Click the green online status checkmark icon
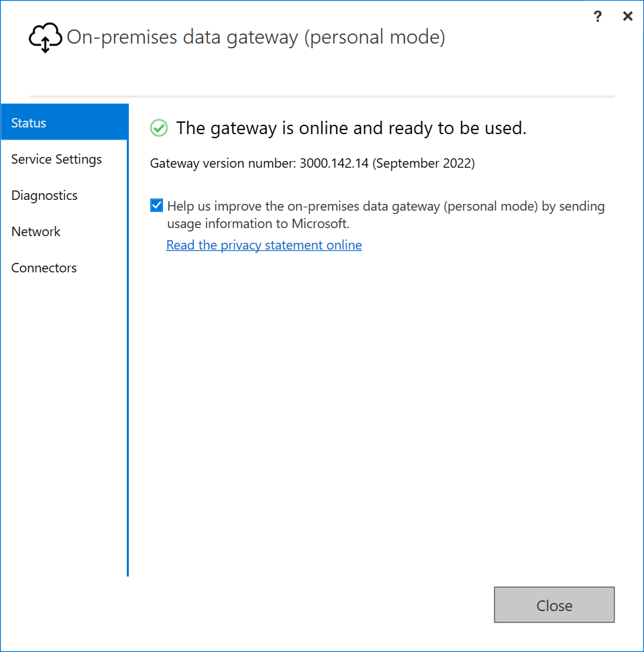Viewport: 644px width, 652px height. [158, 127]
